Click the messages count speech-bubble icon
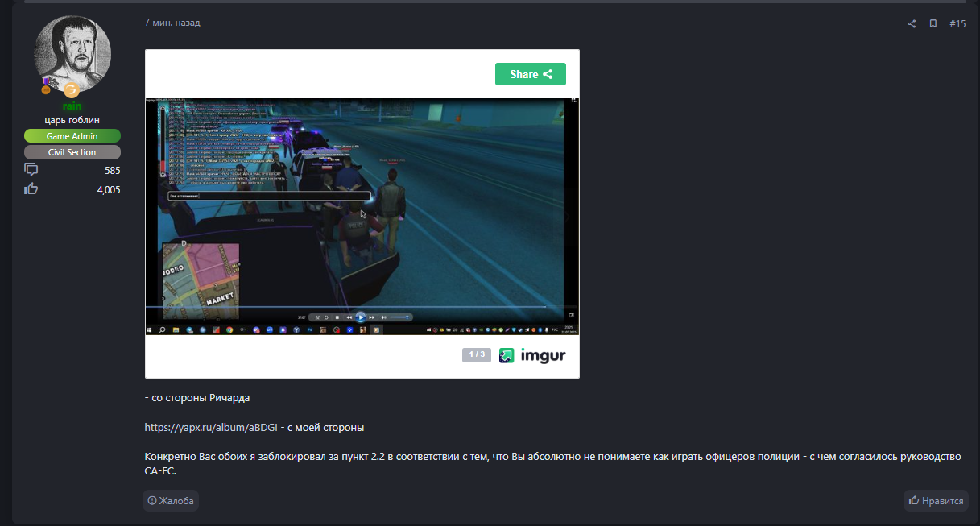Screen dimensions: 980x526 [31, 170]
